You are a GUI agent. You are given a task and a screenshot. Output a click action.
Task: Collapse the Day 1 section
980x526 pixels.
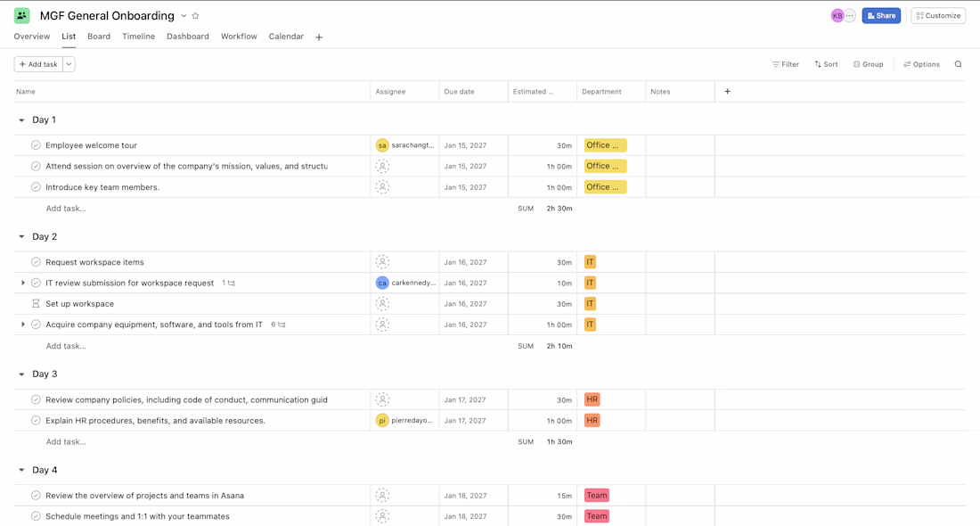(x=21, y=120)
